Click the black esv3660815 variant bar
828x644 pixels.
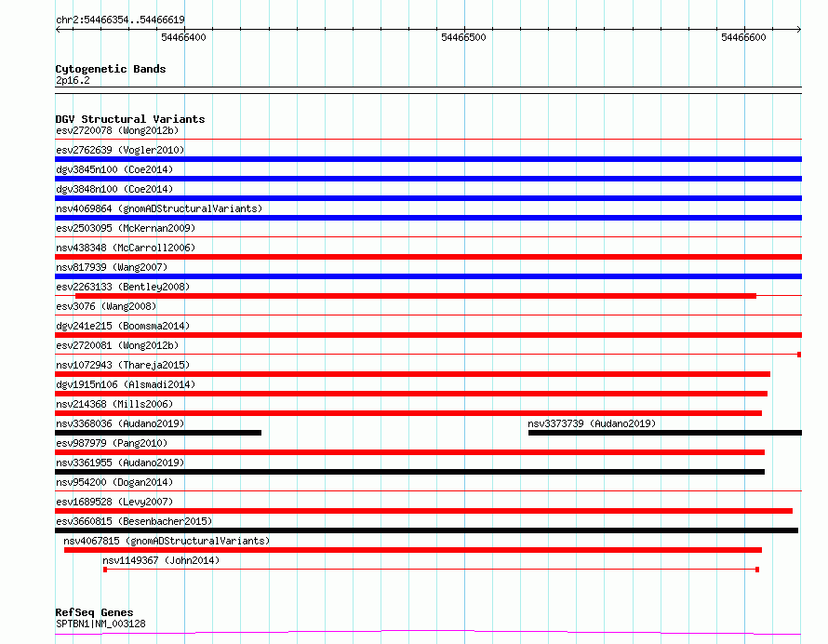[x=427, y=530]
